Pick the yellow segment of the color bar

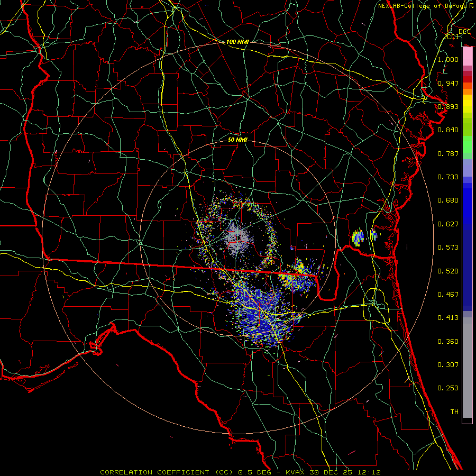[467, 104]
